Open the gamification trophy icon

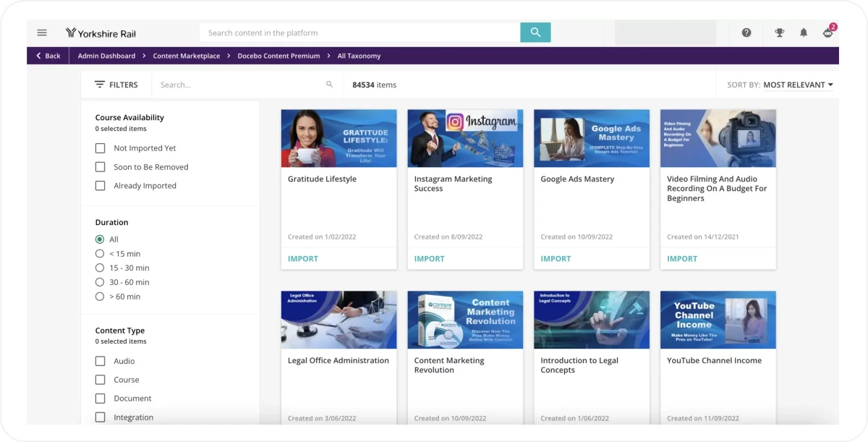coord(780,33)
